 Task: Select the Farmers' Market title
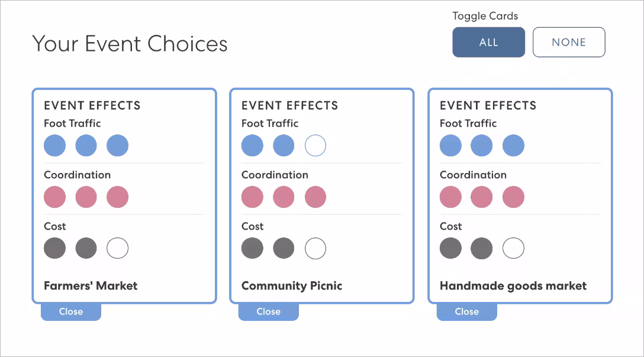tap(91, 285)
